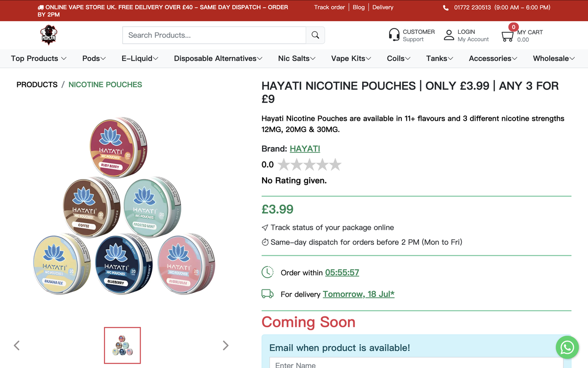Click the HAYATI brand link

click(305, 149)
